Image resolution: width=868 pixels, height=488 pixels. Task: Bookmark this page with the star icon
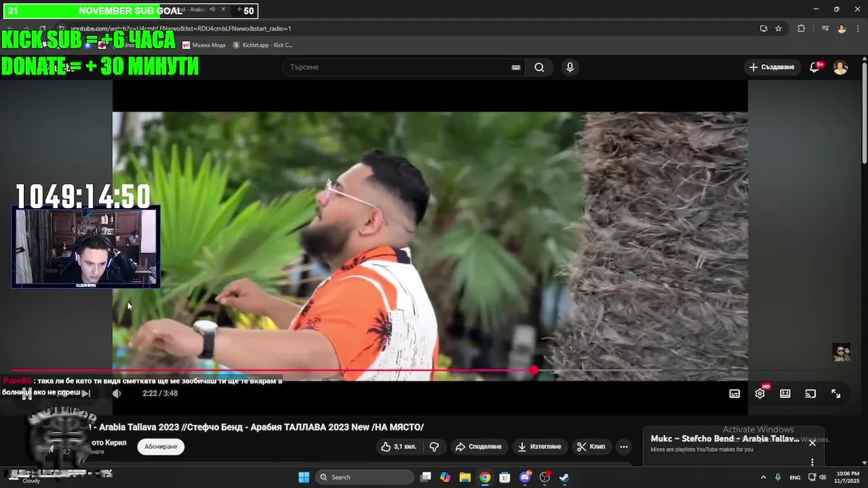tap(778, 28)
